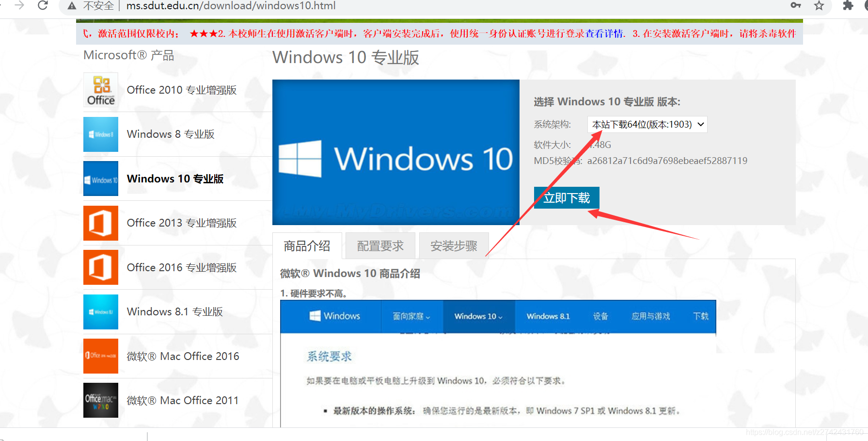Switch to the 安装步骤 tab
Image resolution: width=868 pixels, height=441 pixels.
[454, 246]
